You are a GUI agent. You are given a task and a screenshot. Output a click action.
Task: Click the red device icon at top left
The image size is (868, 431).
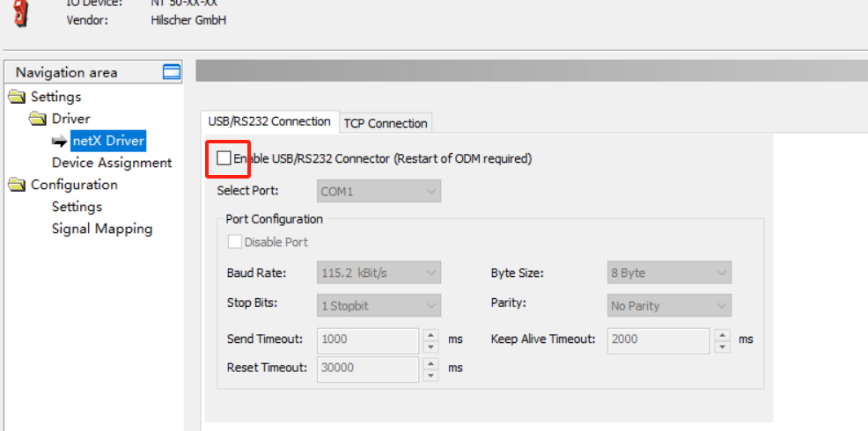[x=21, y=12]
